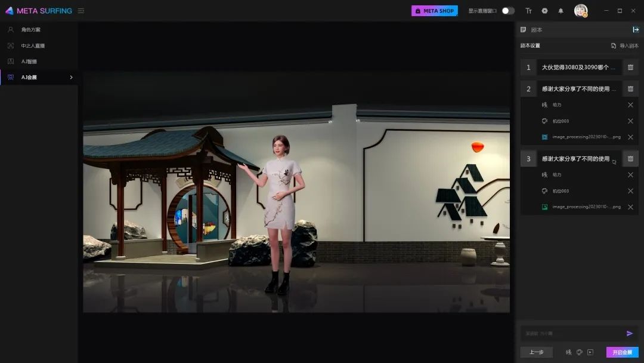Screen dimensions: 644x363
Task: Open the A.I智播 sidebar section
Action: pyautogui.click(x=29, y=61)
